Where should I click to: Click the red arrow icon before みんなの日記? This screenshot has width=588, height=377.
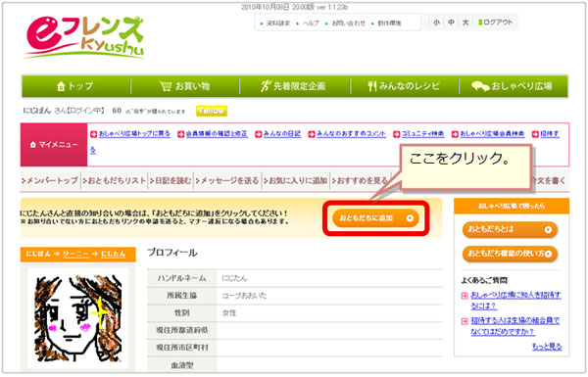pyautogui.click(x=259, y=134)
